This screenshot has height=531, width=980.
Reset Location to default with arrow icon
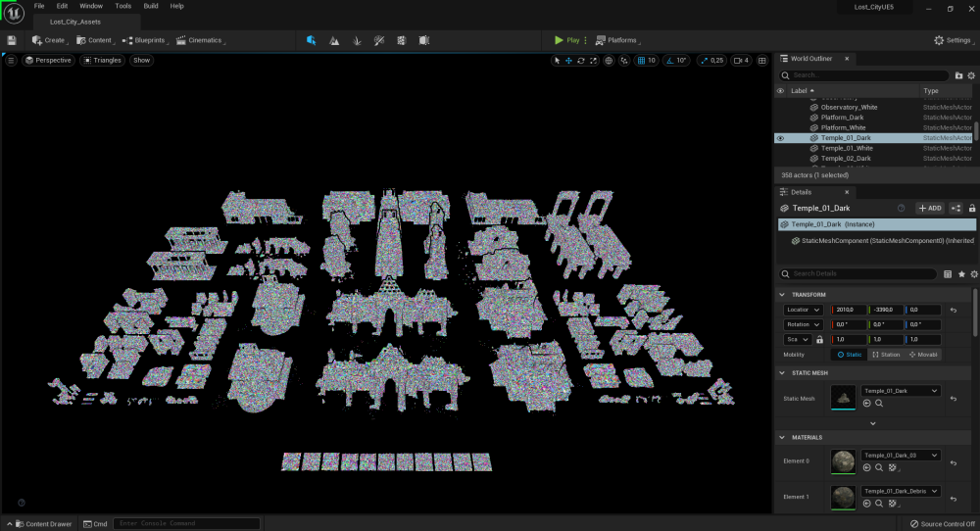point(954,310)
